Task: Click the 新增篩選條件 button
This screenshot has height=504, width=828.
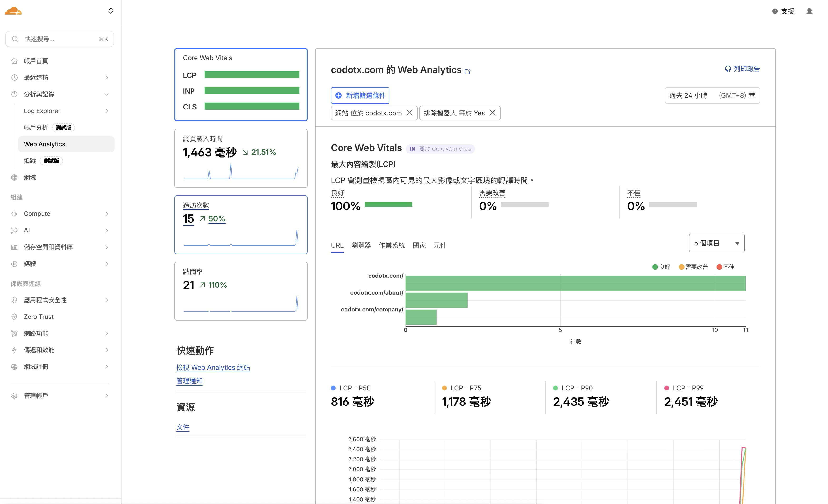Action: point(360,95)
